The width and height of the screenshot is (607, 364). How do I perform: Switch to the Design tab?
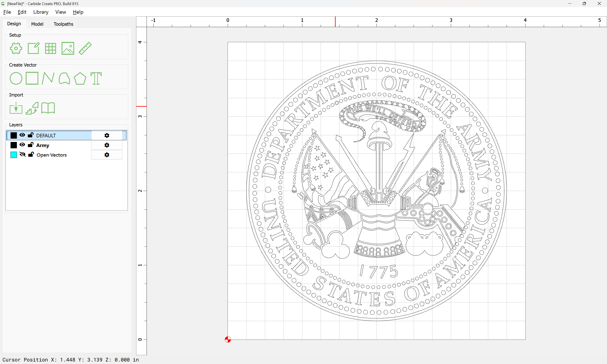pos(14,24)
